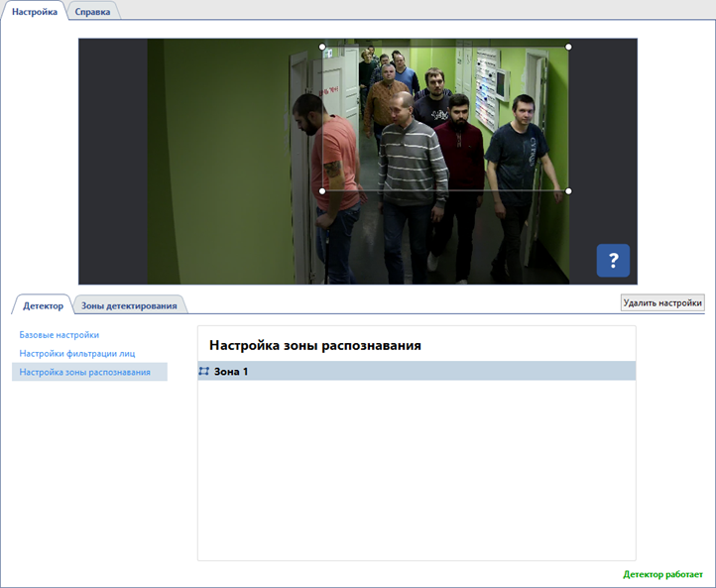Click the empty area below Зона 1
The width and height of the screenshot is (716, 588).
pos(417,466)
